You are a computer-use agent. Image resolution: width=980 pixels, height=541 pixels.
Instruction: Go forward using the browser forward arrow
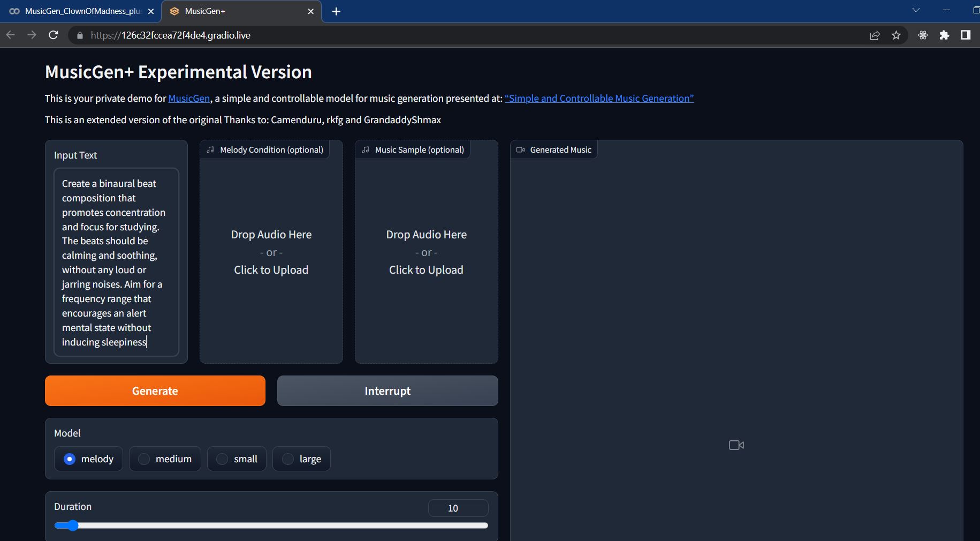click(32, 35)
